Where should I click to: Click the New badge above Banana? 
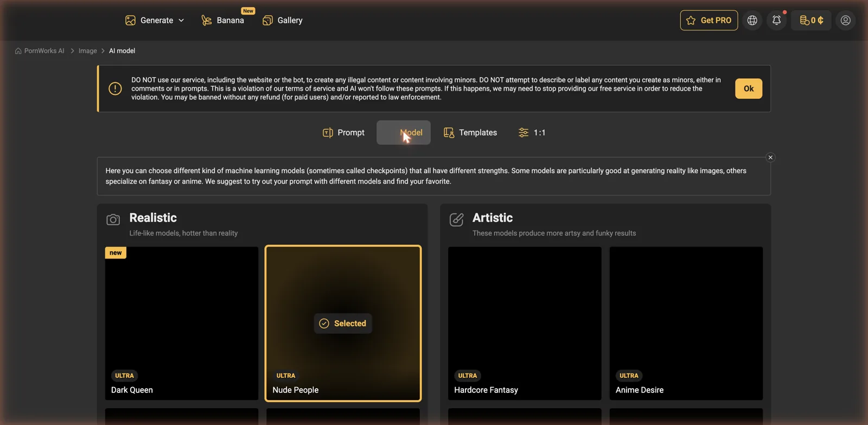pos(248,11)
